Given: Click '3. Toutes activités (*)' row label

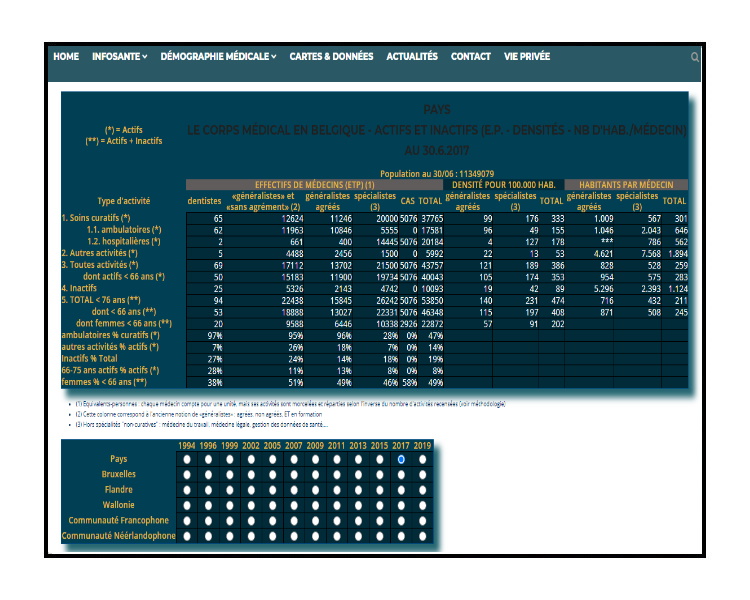Looking at the screenshot, I should (x=100, y=265).
